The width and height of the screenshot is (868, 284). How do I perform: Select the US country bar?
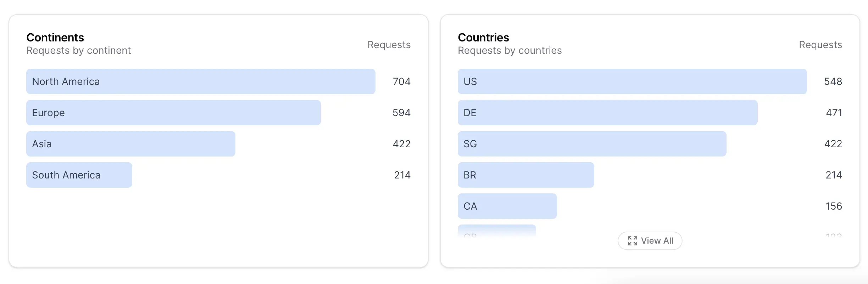pos(632,81)
